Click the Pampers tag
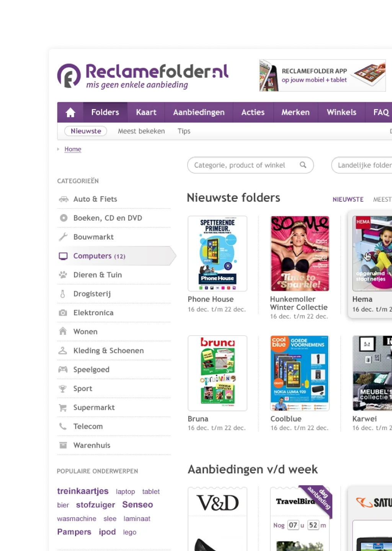 [74, 532]
